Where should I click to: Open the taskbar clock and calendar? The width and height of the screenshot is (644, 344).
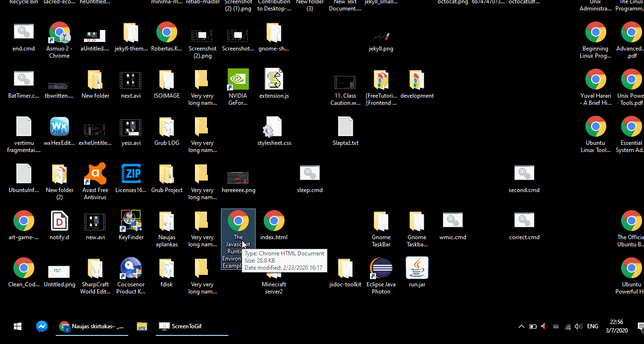tap(616, 326)
